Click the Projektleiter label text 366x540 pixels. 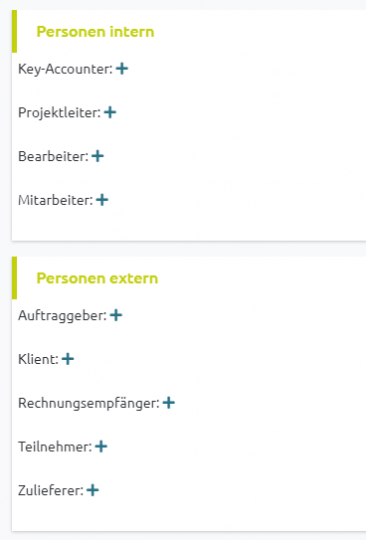(x=59, y=113)
